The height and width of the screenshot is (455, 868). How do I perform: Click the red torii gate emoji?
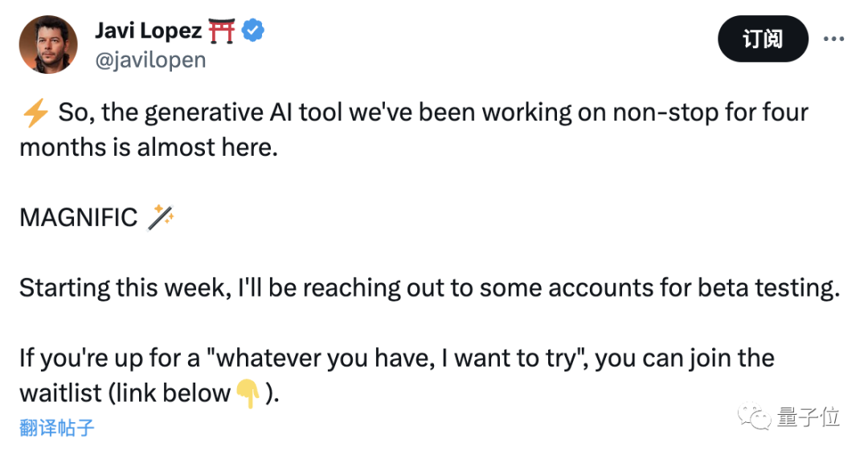pos(222,31)
